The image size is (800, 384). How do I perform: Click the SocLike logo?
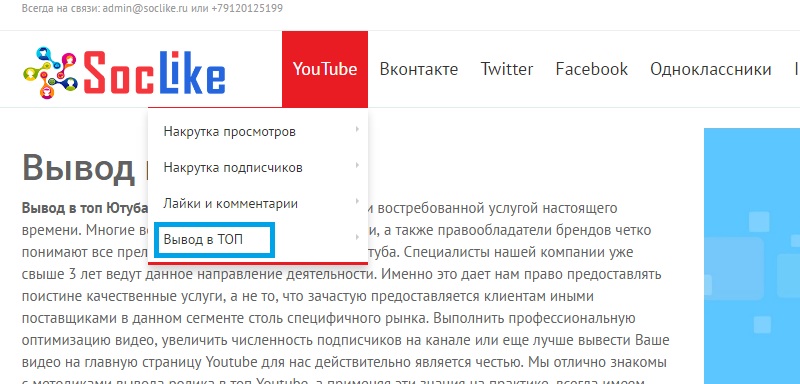pyautogui.click(x=124, y=72)
